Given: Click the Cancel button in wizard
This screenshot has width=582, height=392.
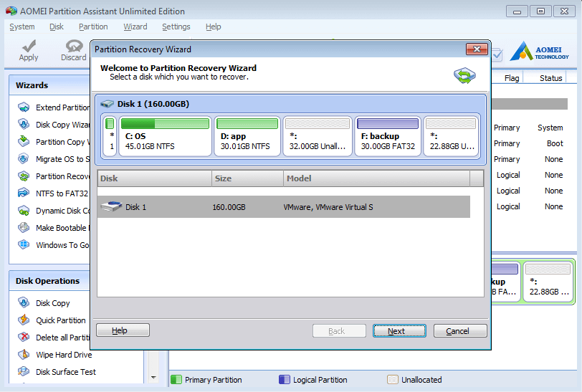Looking at the screenshot, I should tap(460, 331).
